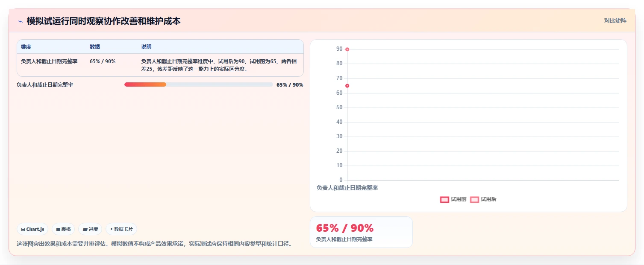Click the progress bar for 负责人和截止日期完整率
This screenshot has height=265, width=644.
(x=198, y=84)
